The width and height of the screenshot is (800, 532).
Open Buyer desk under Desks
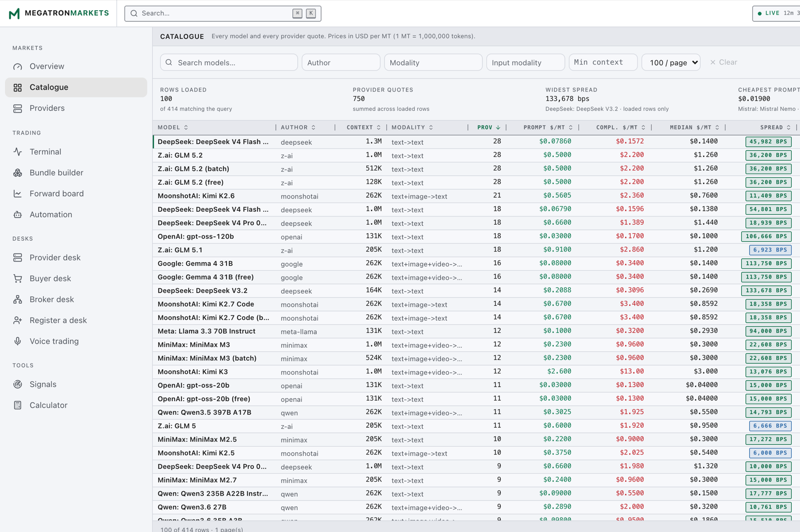point(76,278)
